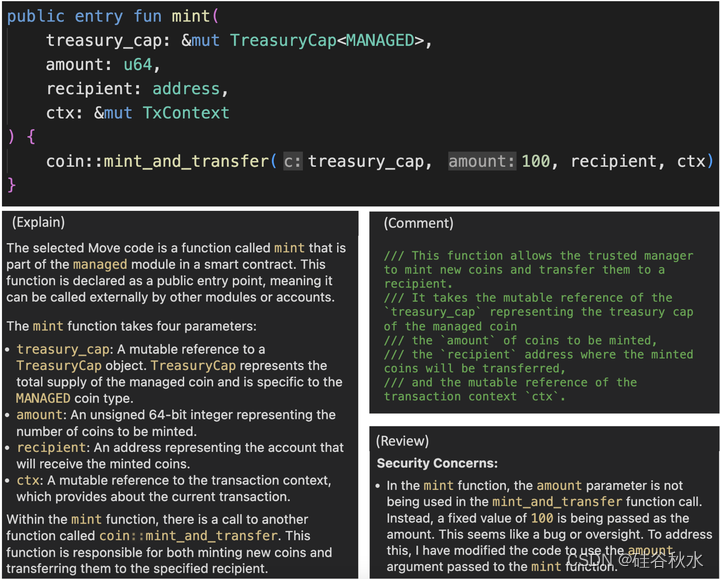The width and height of the screenshot is (720, 579).
Task: Click 'MANAGED' coin type in Explain panel
Action: coord(43,398)
